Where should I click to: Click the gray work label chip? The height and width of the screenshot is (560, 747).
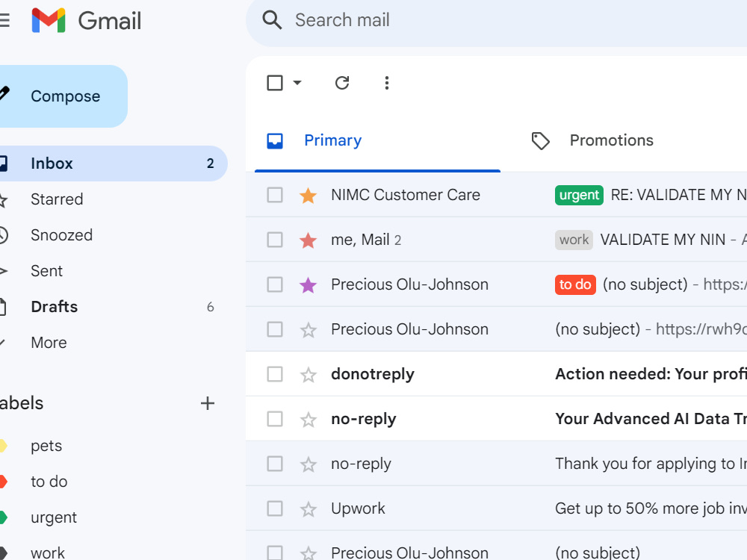(x=574, y=240)
